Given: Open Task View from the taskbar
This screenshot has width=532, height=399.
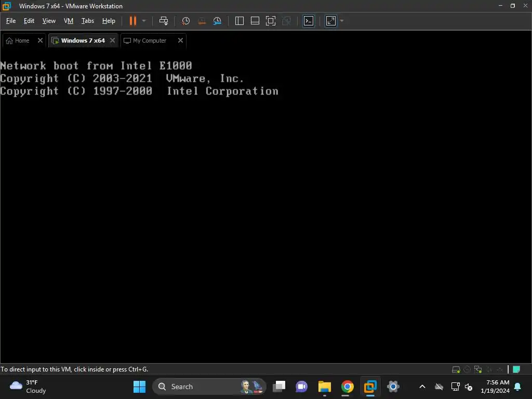Looking at the screenshot, I should click(x=279, y=387).
